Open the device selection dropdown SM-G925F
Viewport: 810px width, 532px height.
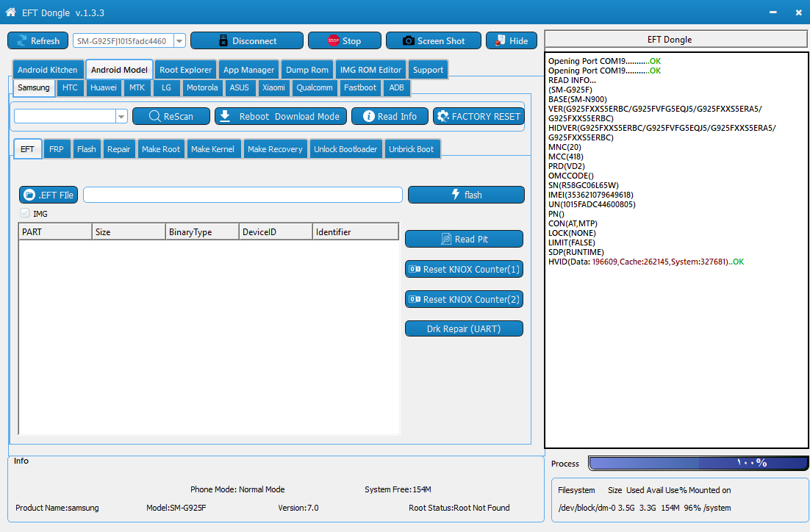(x=179, y=41)
